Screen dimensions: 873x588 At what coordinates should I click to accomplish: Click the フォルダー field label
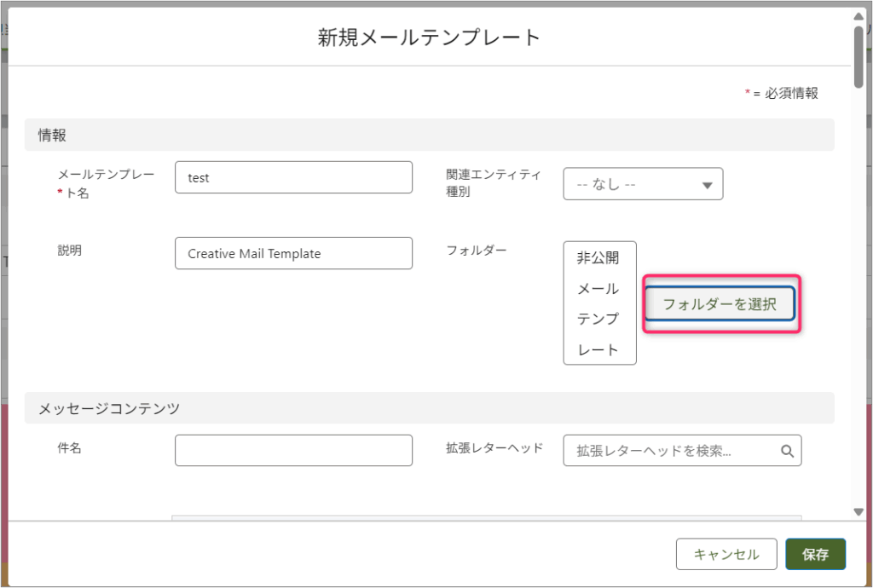click(x=476, y=250)
